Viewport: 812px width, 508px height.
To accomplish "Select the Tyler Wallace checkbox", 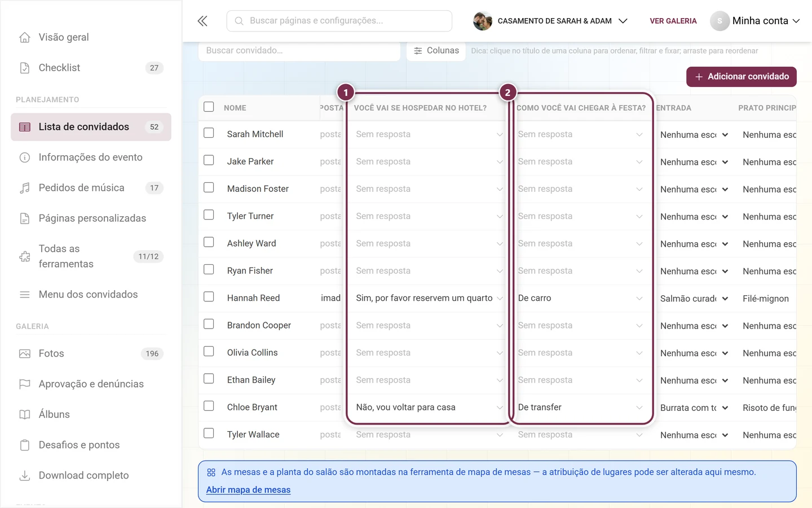I will tap(209, 433).
